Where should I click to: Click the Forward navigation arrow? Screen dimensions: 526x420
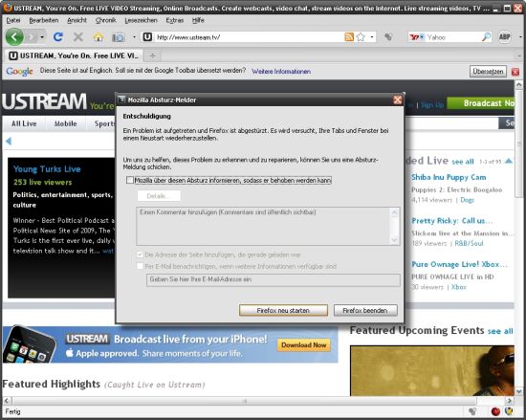tap(32, 36)
